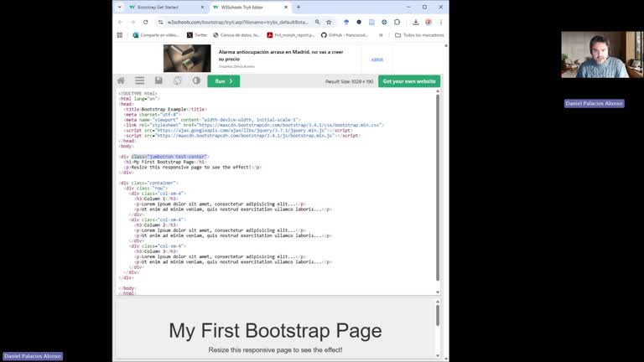Open the blue circular extension icon

pyautogui.click(x=384, y=22)
